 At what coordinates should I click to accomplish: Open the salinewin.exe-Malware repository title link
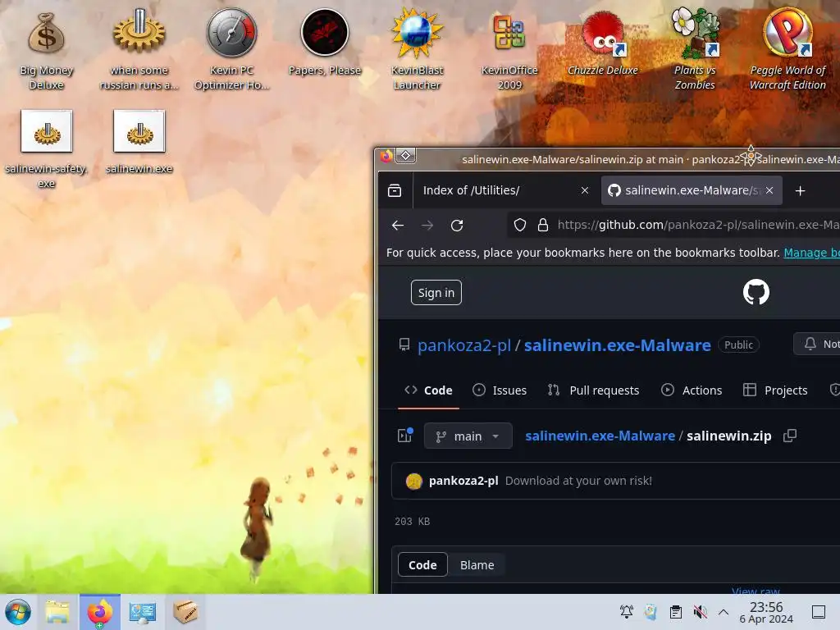click(x=617, y=345)
